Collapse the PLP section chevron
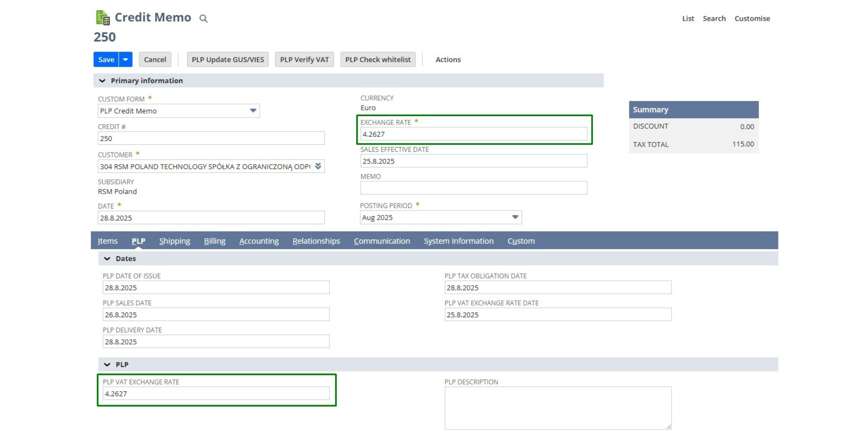 pos(107,365)
